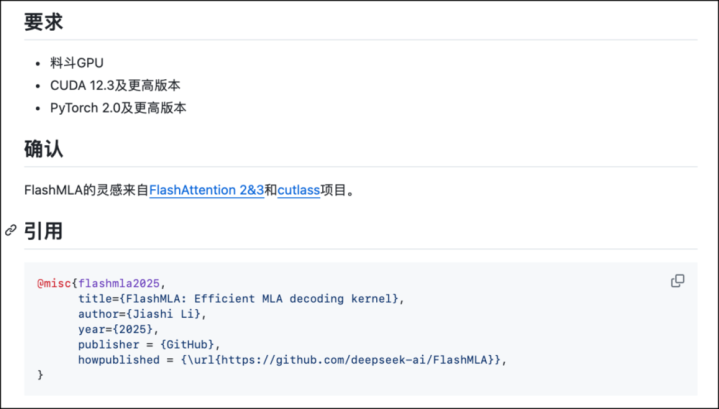The height and width of the screenshot is (409, 719).
Task: Click the @misc keyword in code block
Action: pyautogui.click(x=54, y=283)
